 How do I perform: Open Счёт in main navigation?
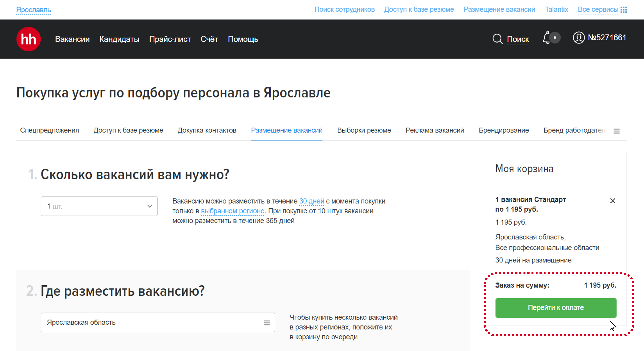coord(209,39)
